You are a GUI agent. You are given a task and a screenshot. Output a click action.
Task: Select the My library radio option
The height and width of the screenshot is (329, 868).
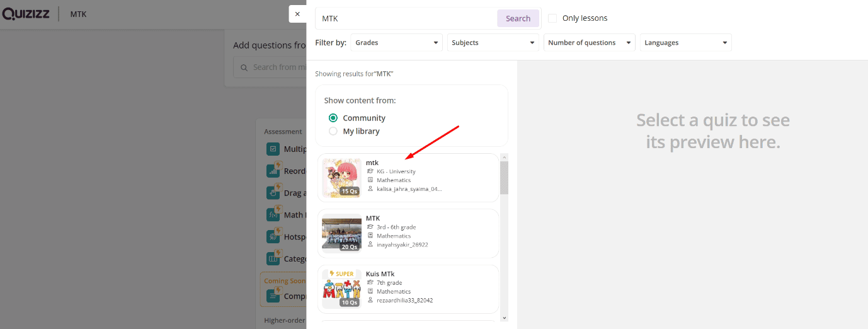[333, 131]
